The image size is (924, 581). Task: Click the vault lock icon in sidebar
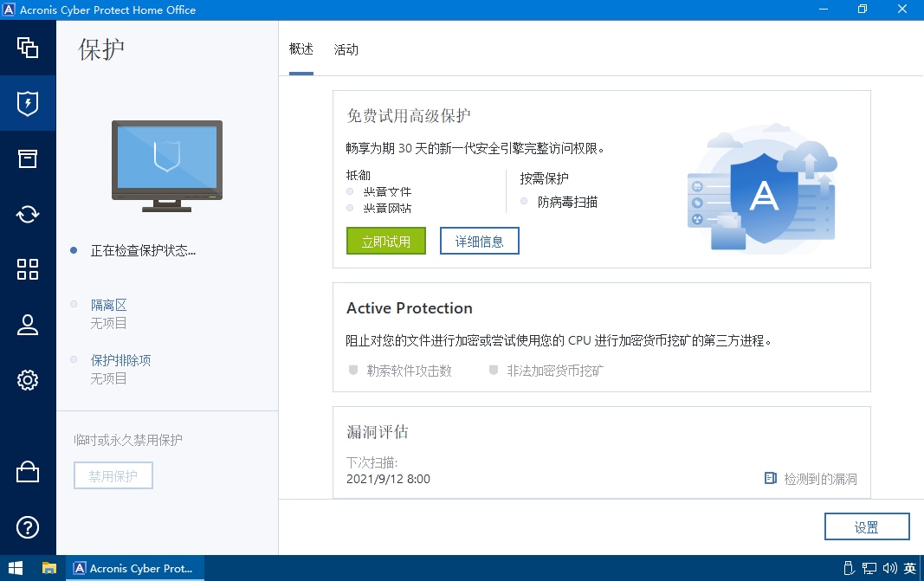(x=28, y=472)
